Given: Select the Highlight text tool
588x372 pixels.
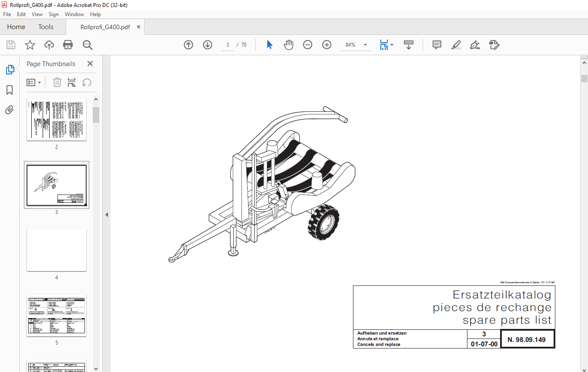Looking at the screenshot, I should click(x=456, y=45).
